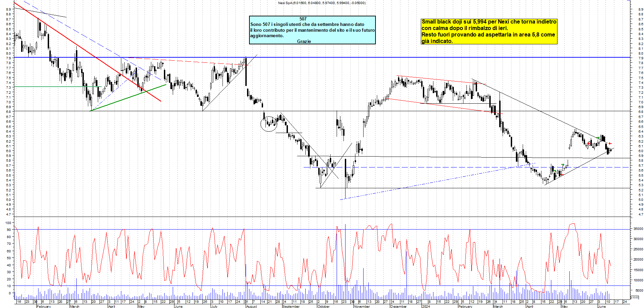Click the 'October' month label
This screenshot has height=308, width=644.
click(x=324, y=306)
